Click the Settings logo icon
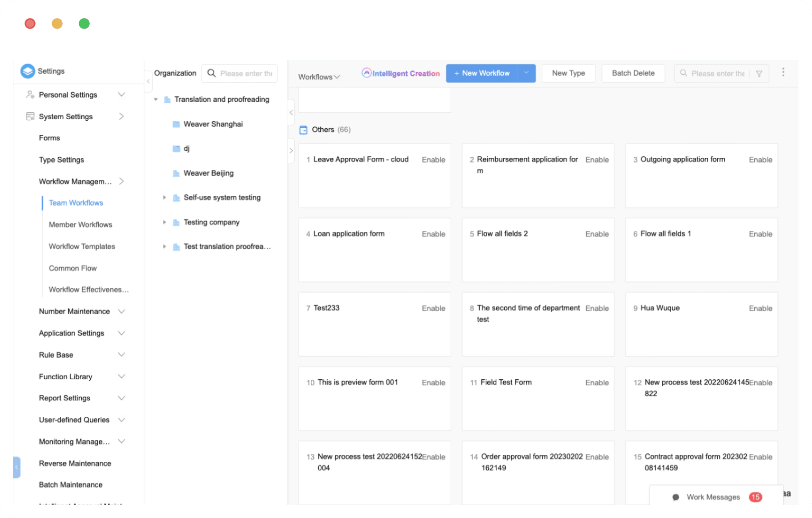This screenshot has width=812, height=518. coord(28,71)
